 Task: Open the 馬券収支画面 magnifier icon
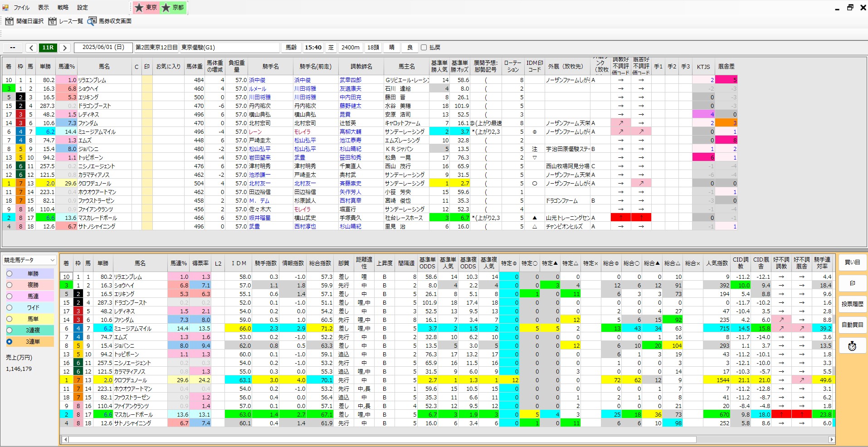92,21
